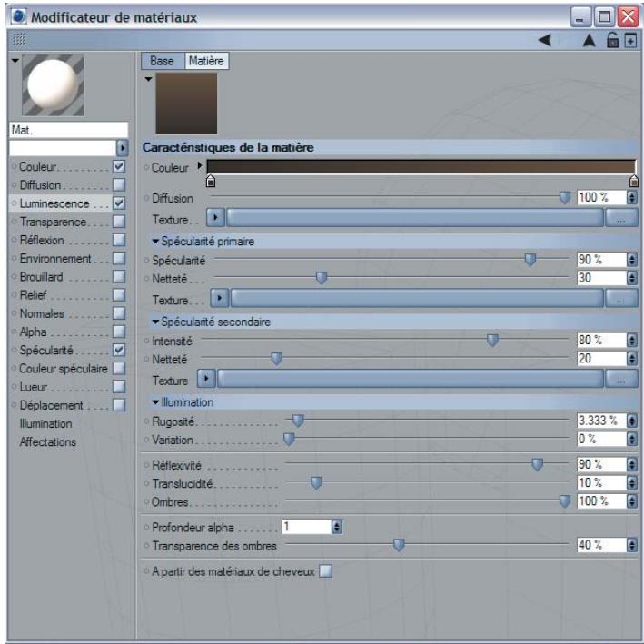This screenshot has width=644, height=644.
Task: Click arrow button beside Spécularité primaire texture
Action: (x=219, y=298)
